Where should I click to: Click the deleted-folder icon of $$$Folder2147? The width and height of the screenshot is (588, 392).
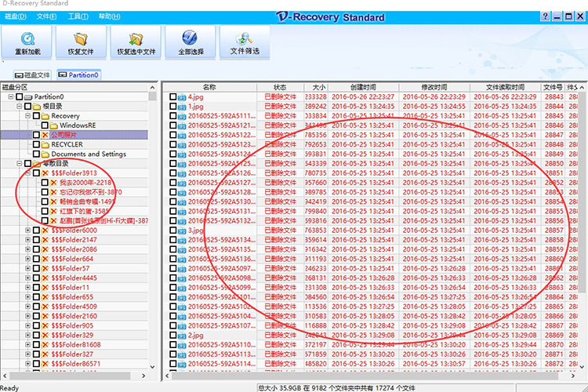(45, 240)
